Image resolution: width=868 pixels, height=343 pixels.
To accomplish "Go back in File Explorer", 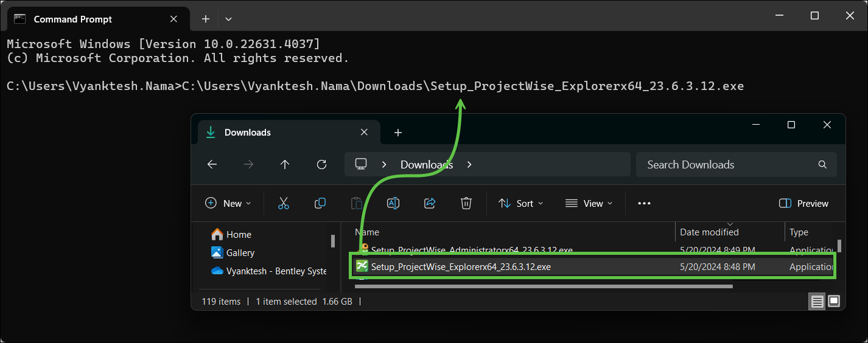I will pos(212,164).
